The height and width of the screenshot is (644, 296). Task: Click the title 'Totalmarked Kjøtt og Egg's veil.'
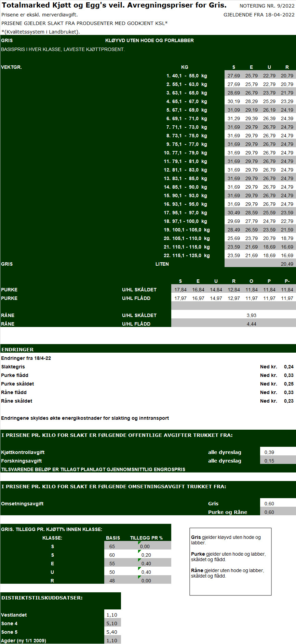click(x=63, y=5)
